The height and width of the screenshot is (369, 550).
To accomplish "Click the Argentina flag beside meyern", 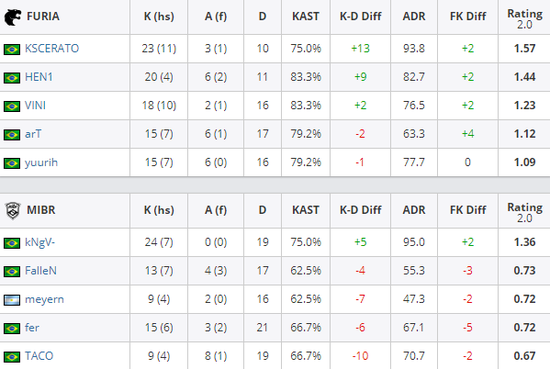I will tap(12, 300).
